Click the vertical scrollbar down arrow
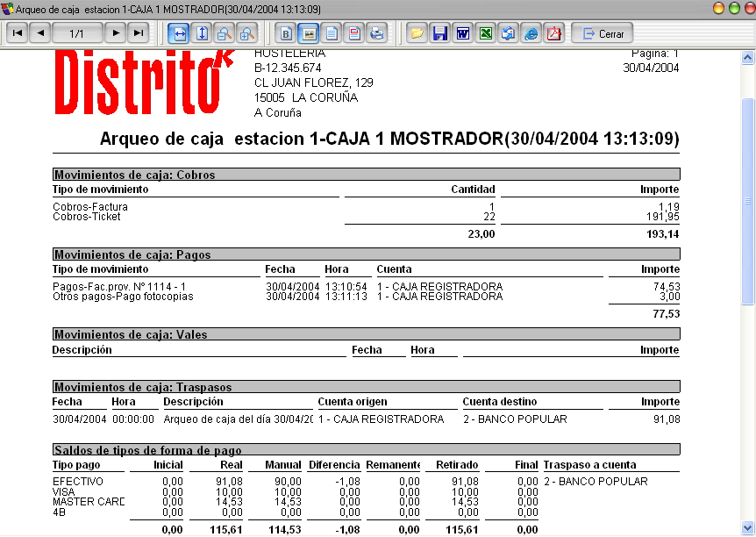Viewport: 756px width, 537px height. (x=747, y=527)
